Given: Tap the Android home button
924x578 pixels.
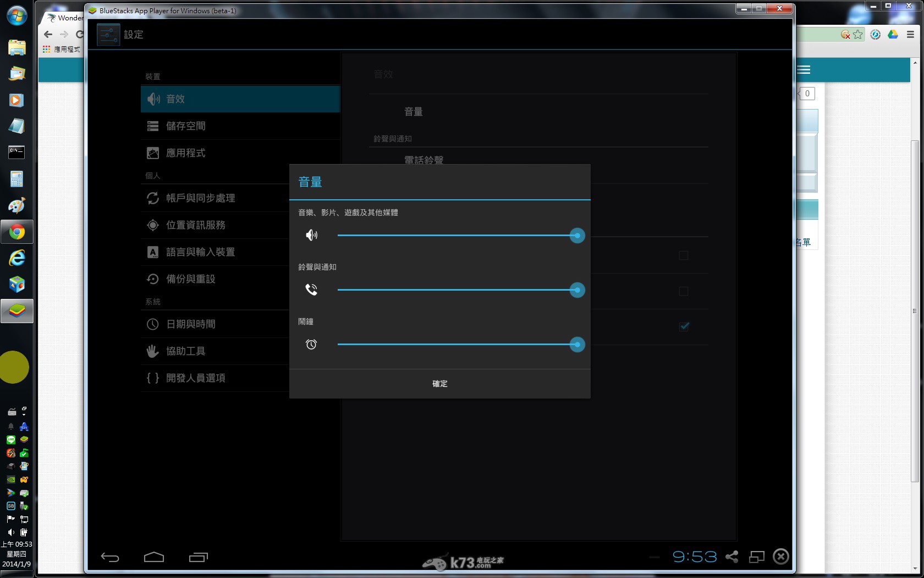Looking at the screenshot, I should 154,557.
